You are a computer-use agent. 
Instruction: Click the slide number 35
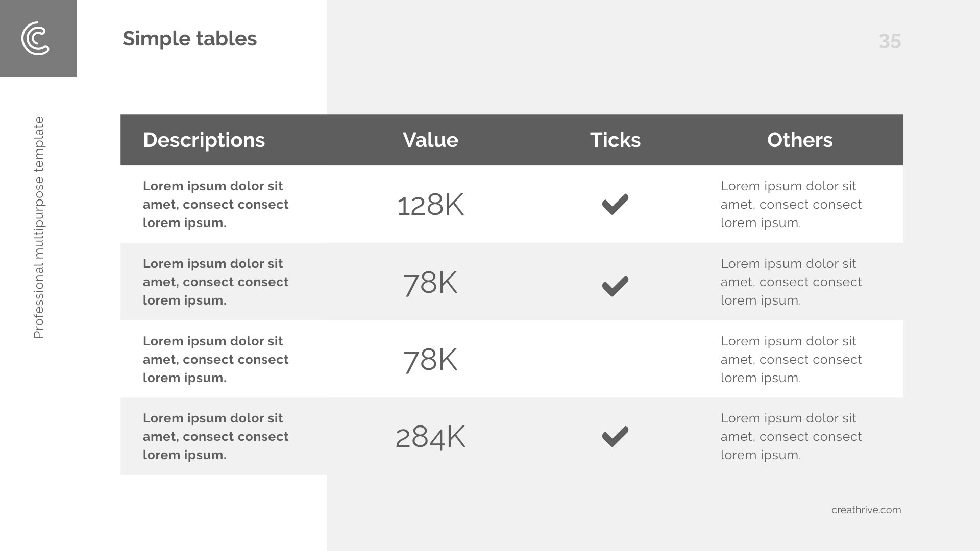pyautogui.click(x=890, y=41)
